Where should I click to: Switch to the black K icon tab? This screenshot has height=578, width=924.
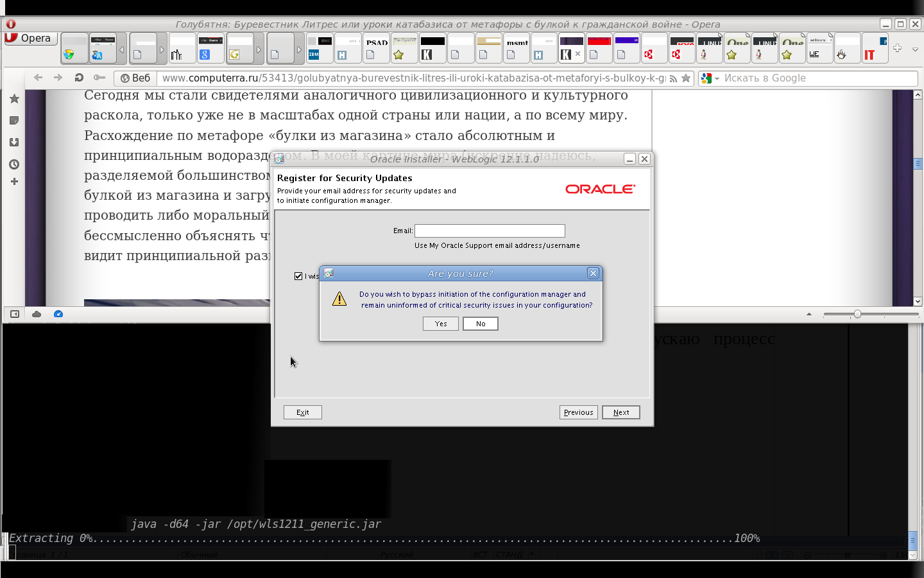click(x=432, y=48)
